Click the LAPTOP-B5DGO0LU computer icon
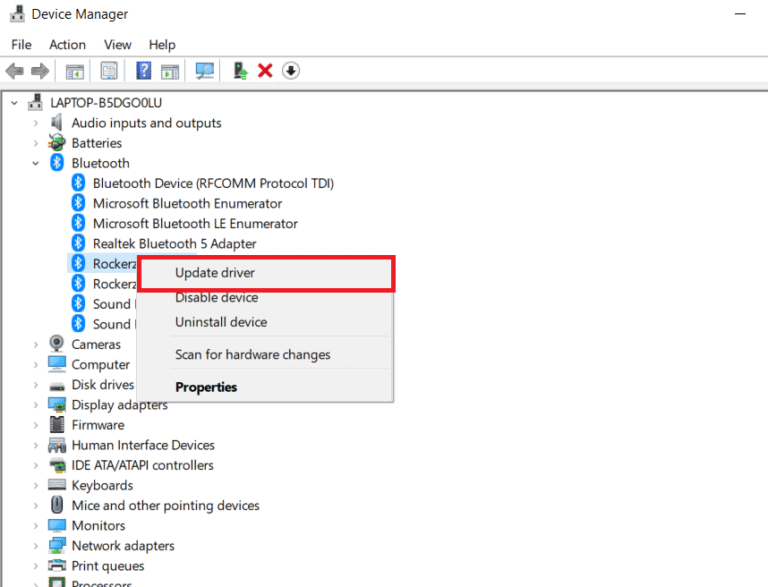 tap(35, 102)
